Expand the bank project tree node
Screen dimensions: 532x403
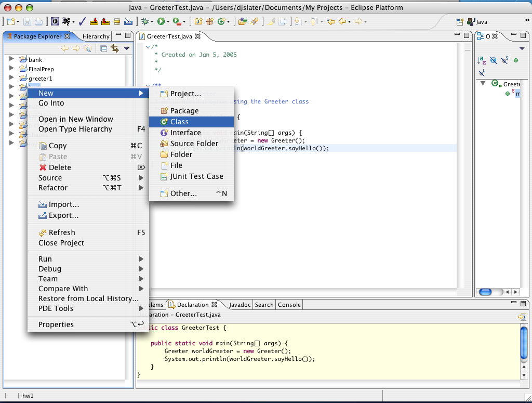tap(11, 59)
